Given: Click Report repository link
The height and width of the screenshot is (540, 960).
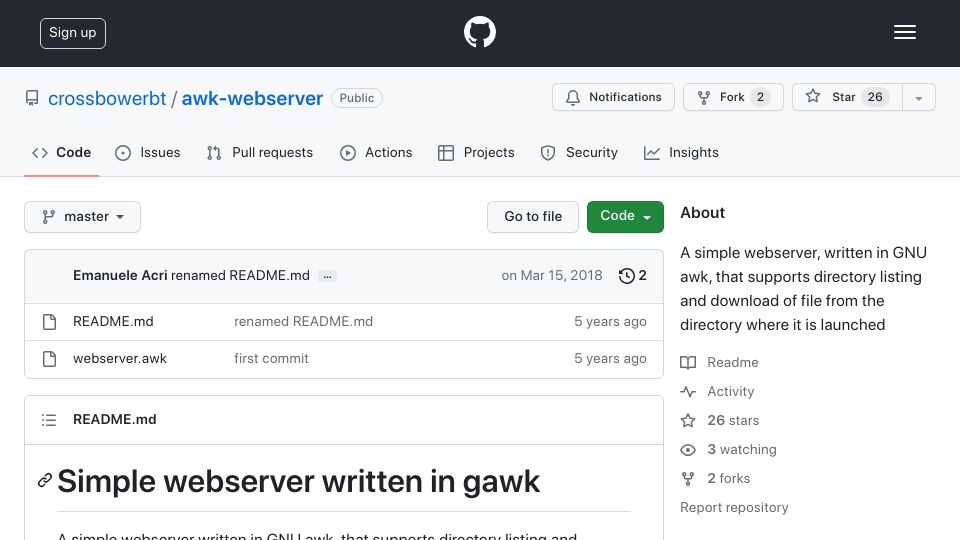Looking at the screenshot, I should (734, 508).
